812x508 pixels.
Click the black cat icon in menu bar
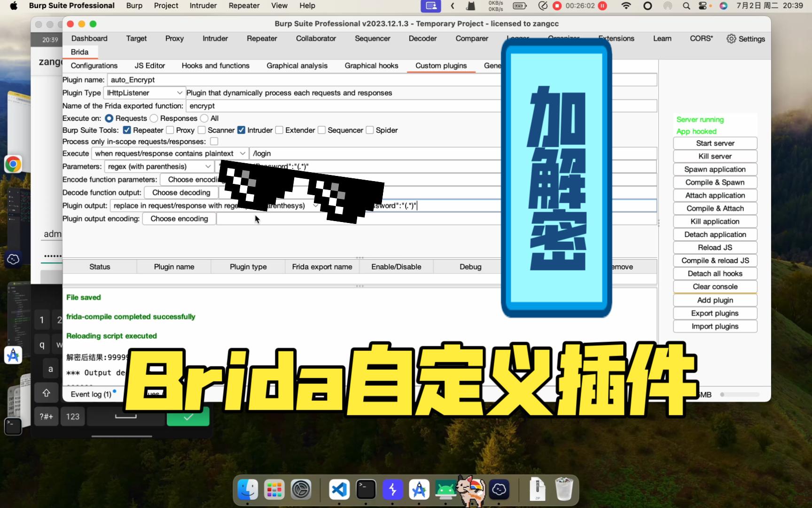pos(470,6)
